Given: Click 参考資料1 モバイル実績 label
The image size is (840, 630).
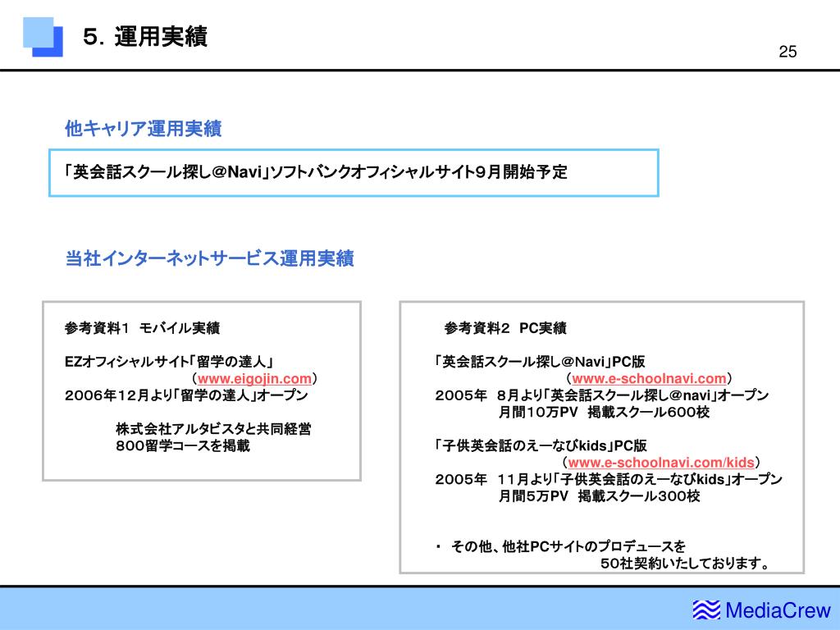Looking at the screenshot, I should 142,328.
